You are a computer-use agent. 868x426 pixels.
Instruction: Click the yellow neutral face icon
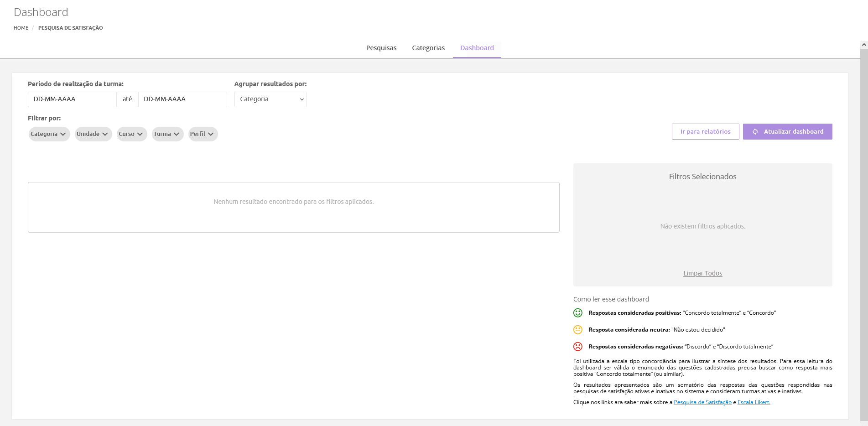578,330
